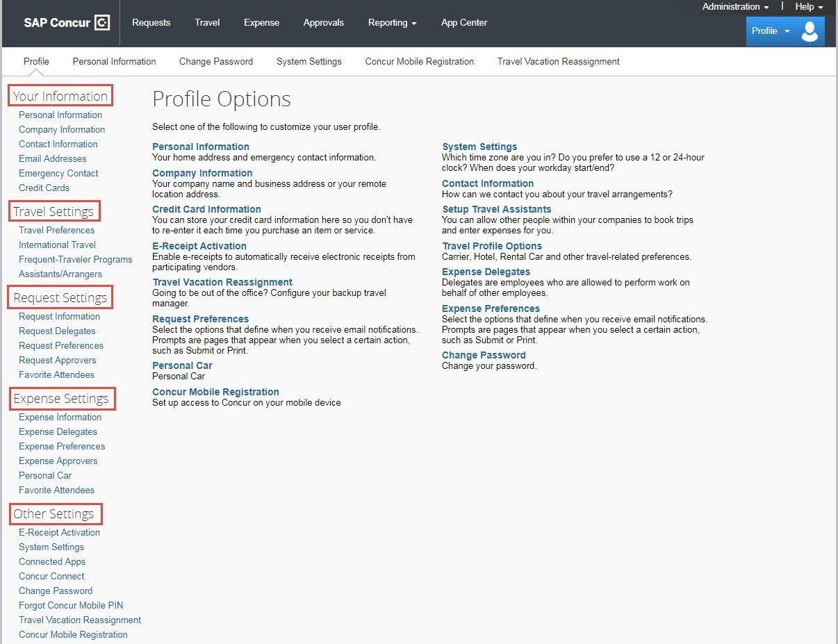Open Connected Apps sidebar link
Viewport: 838px width, 644px height.
[x=52, y=561]
